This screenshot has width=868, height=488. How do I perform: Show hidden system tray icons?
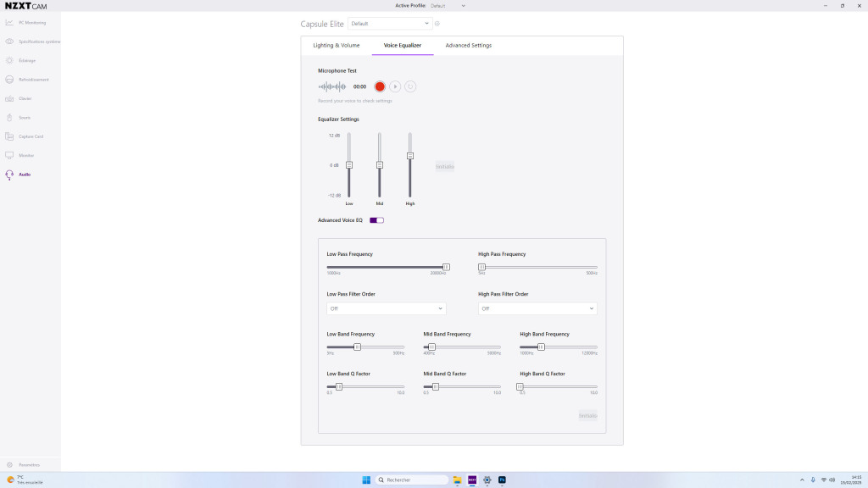click(x=802, y=480)
